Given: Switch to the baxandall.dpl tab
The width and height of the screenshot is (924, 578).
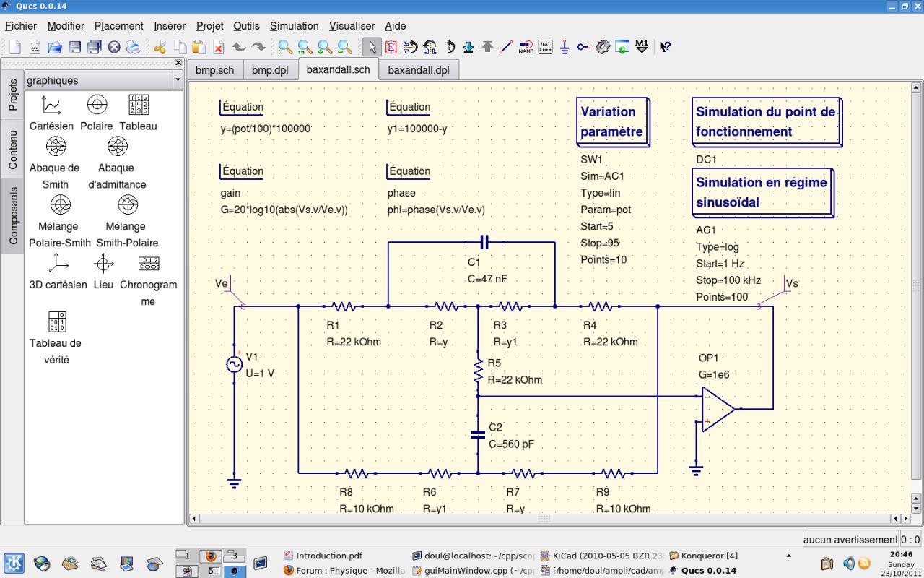Looking at the screenshot, I should [x=418, y=70].
